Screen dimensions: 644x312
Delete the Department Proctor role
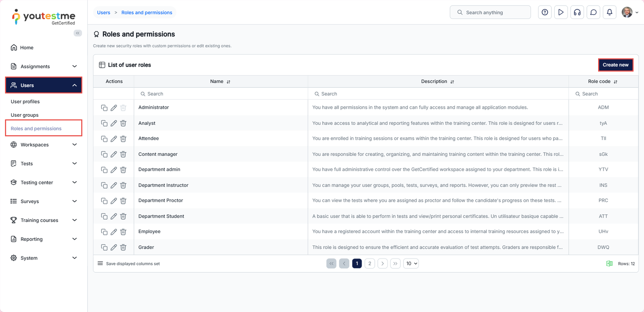pos(123,200)
